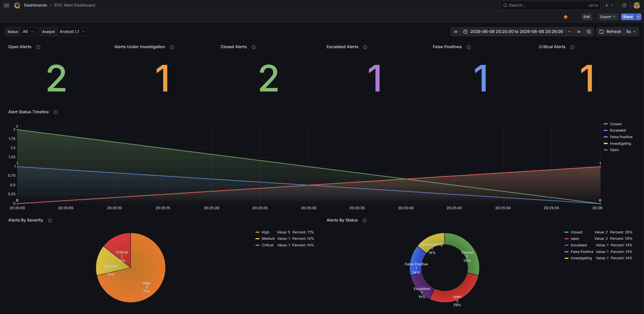The image size is (644, 314).
Task: Open the Status variable dropdown
Action: (x=28, y=32)
